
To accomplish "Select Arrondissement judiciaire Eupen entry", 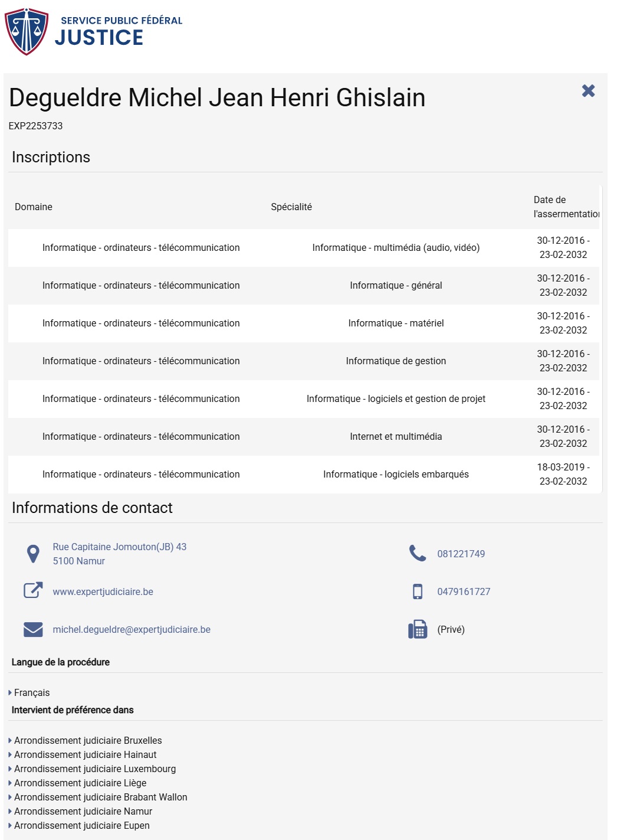I will point(82,825).
